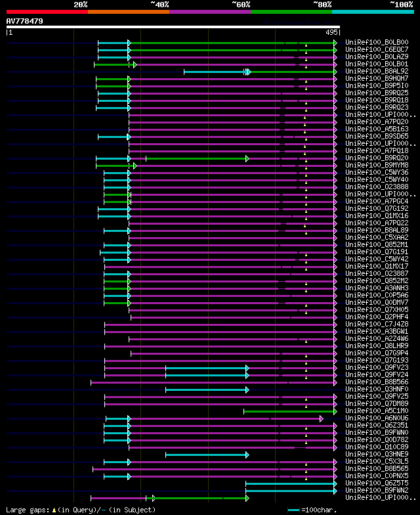
Task: Choose the UniRef100_Q1MX16 entry
Action: pos(377,215)
